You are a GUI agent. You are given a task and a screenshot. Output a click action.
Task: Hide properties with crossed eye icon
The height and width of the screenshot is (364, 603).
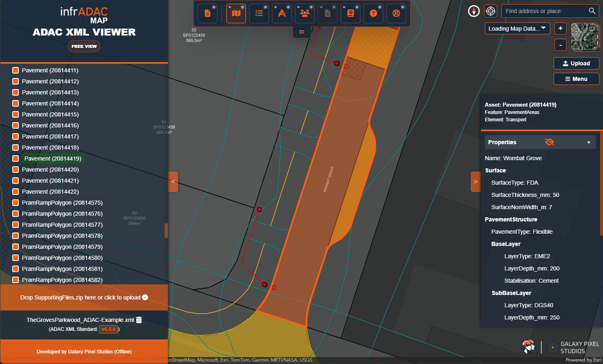pyautogui.click(x=549, y=142)
